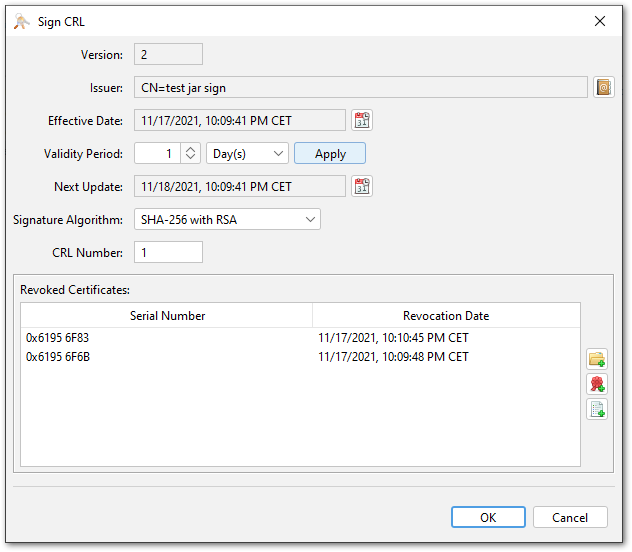
Task: Sort by the Serial Number column header
Action: tap(167, 316)
